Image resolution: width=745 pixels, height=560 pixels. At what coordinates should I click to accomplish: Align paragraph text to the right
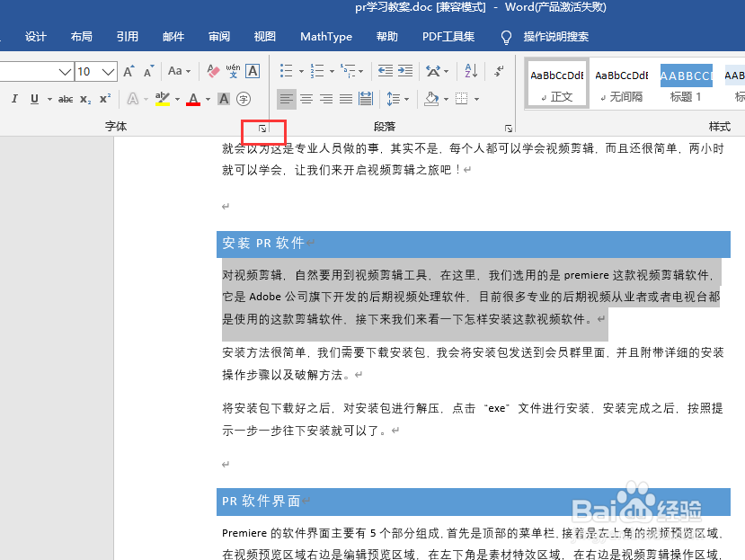pyautogui.click(x=326, y=99)
